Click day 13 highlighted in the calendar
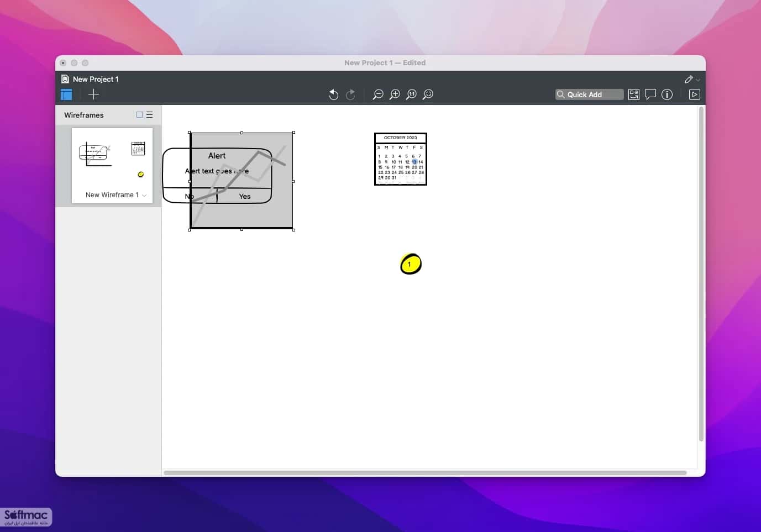The width and height of the screenshot is (761, 532). pyautogui.click(x=414, y=162)
